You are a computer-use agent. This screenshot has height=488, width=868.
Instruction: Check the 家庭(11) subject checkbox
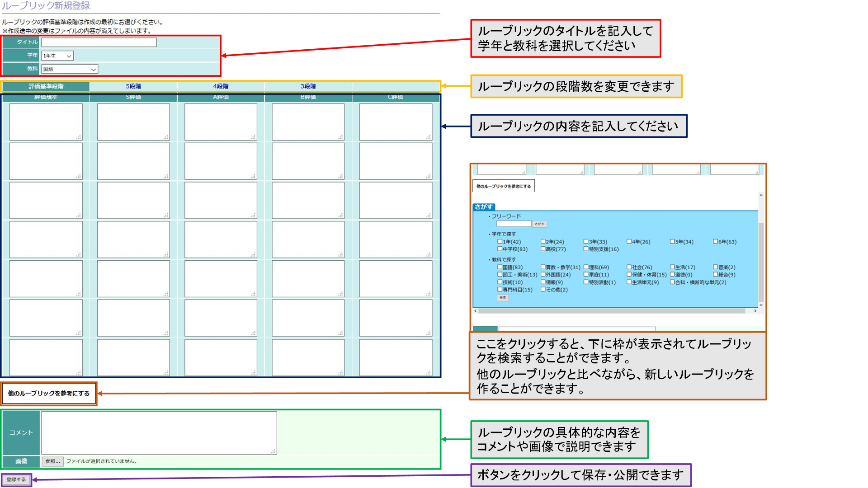tap(586, 274)
